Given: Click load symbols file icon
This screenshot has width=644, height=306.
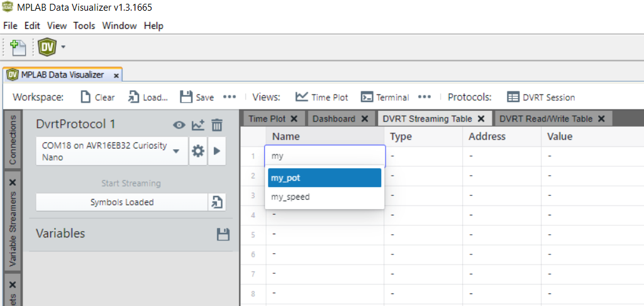Looking at the screenshot, I should click(217, 202).
